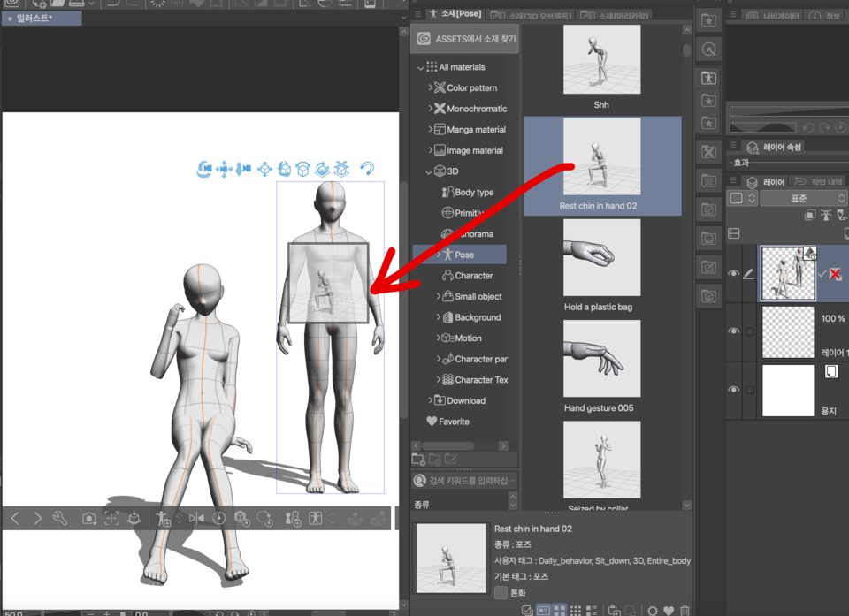Screen dimensions: 849x616
Task: Expand the Monochromatic folder
Action: point(431,108)
